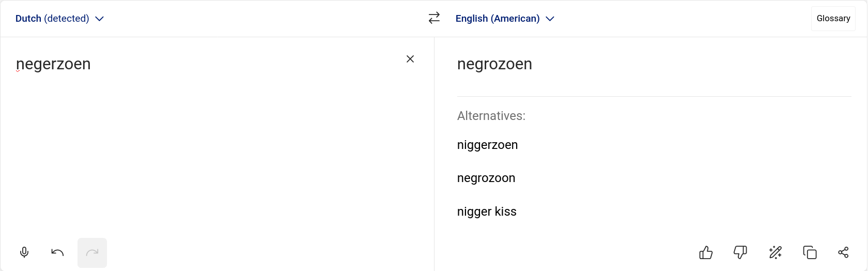Open the Dutch (detected) language selector
Screen dimensions: 868x271
(x=52, y=19)
